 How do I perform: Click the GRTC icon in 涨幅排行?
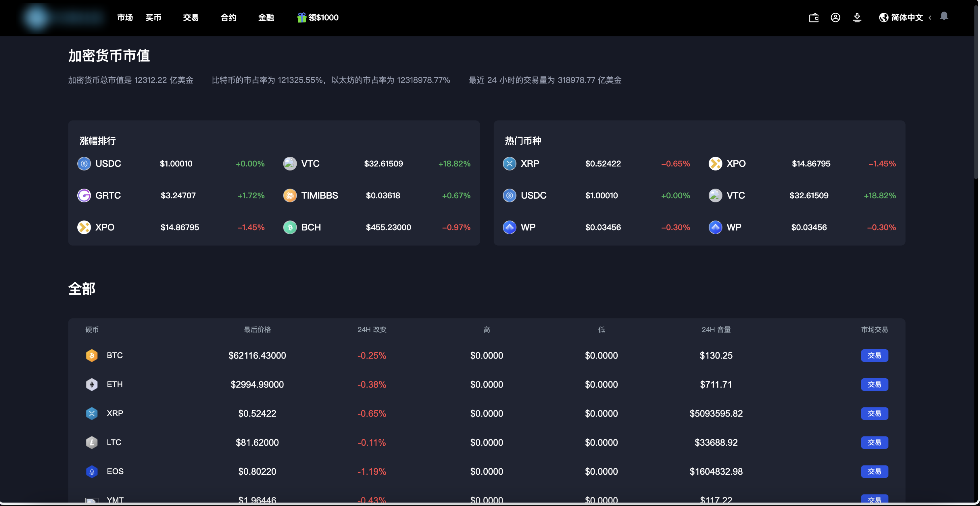click(84, 195)
